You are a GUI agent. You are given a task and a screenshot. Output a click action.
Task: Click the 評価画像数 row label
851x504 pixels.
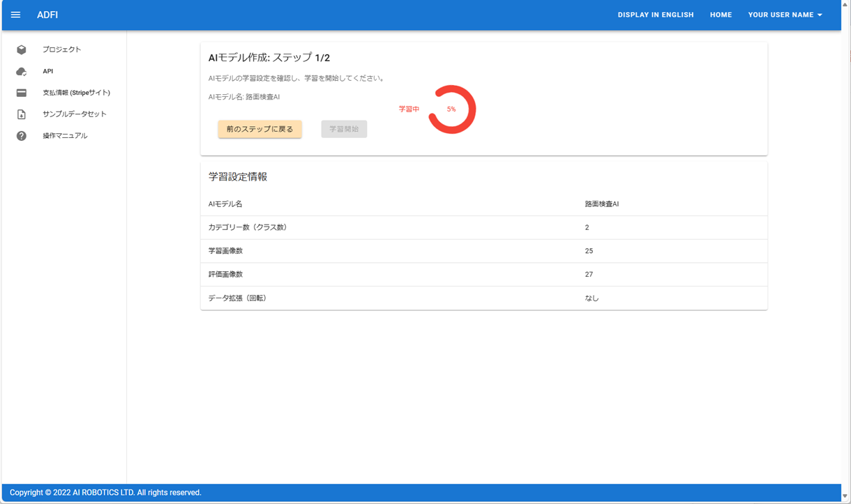(225, 275)
